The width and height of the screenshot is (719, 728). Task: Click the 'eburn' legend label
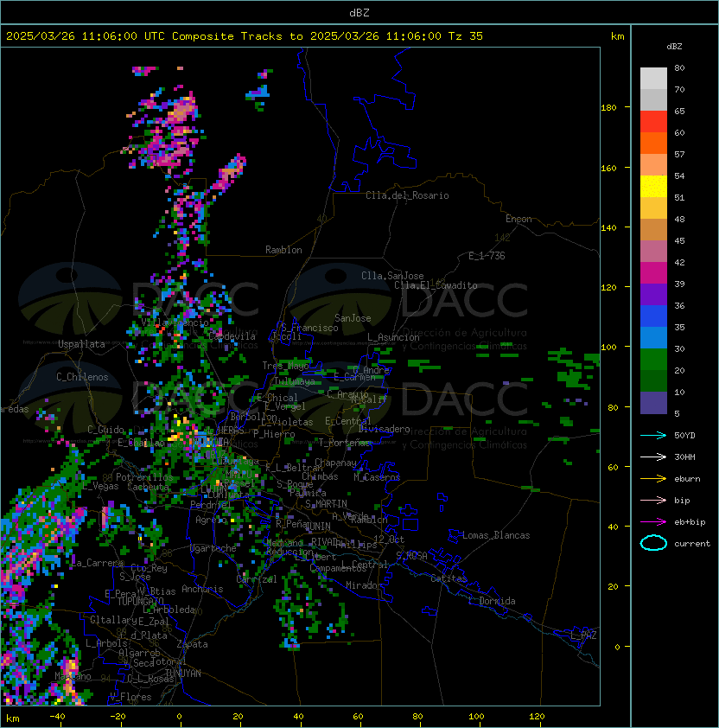click(x=687, y=479)
